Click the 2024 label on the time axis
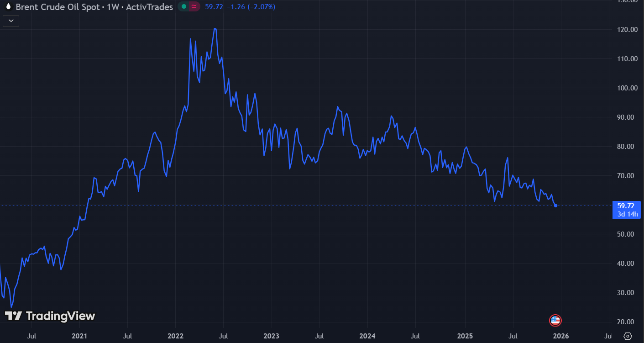 click(x=367, y=336)
